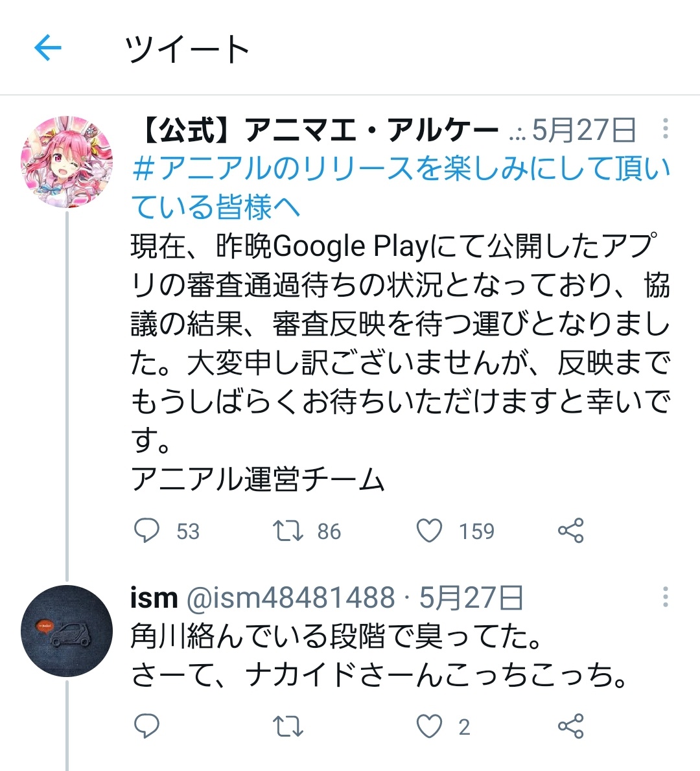Open the official tweet's 5月27日 date
The width and height of the screenshot is (700, 771).
click(x=585, y=130)
